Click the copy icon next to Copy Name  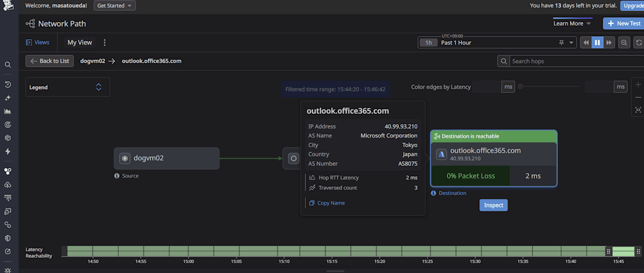(311, 203)
